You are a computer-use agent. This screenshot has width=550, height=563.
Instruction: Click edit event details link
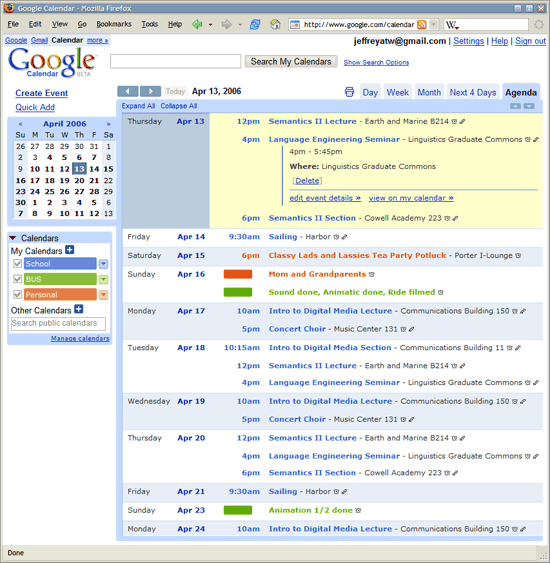point(325,198)
